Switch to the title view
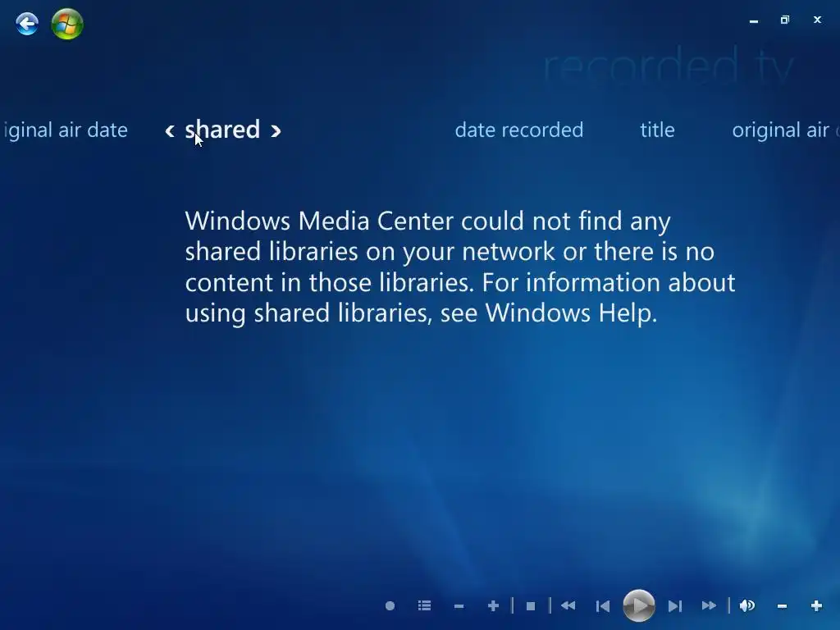Screen dimensions: 840x630 (657, 130)
